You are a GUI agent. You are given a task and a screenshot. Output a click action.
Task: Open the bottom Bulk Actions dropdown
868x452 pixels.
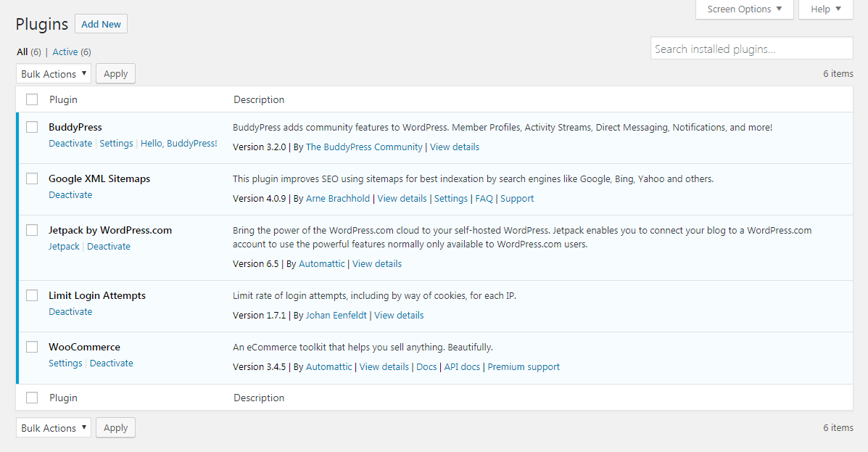[x=53, y=427]
